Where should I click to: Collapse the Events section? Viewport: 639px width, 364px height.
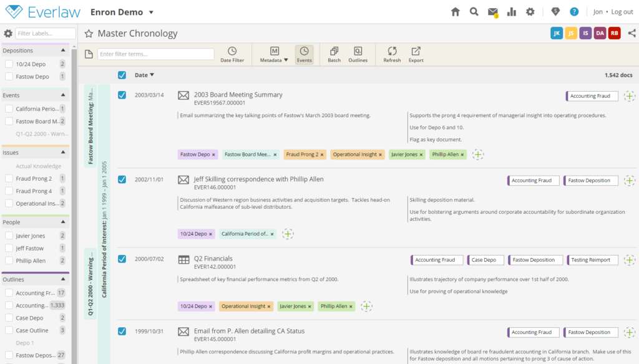[x=63, y=95]
